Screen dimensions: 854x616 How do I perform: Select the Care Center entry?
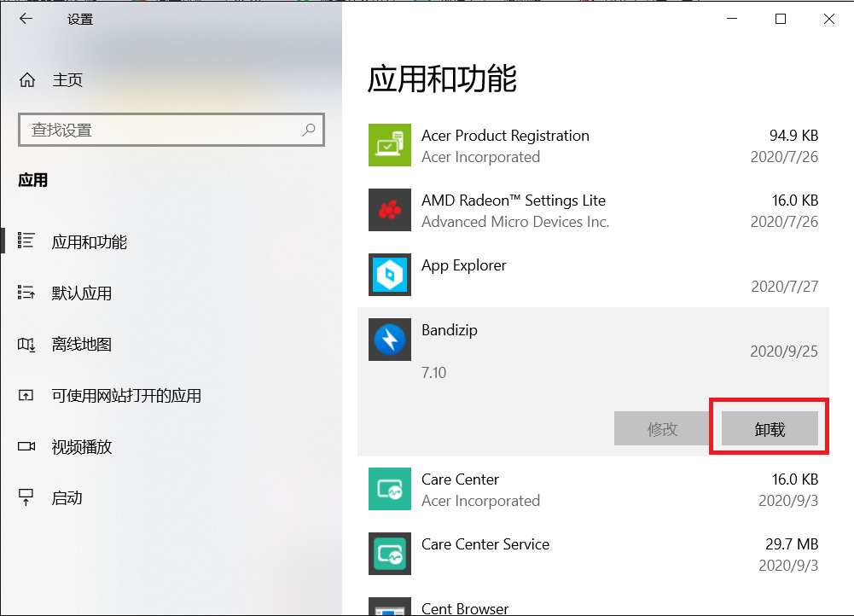click(x=593, y=489)
